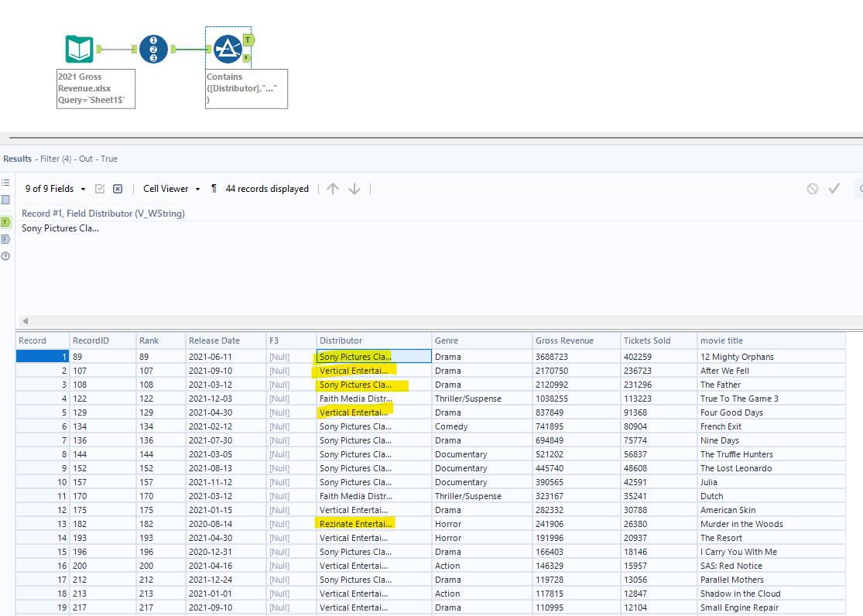Image resolution: width=863 pixels, height=616 pixels.
Task: Select the Select tool on the workflow canvas
Action: [x=152, y=47]
